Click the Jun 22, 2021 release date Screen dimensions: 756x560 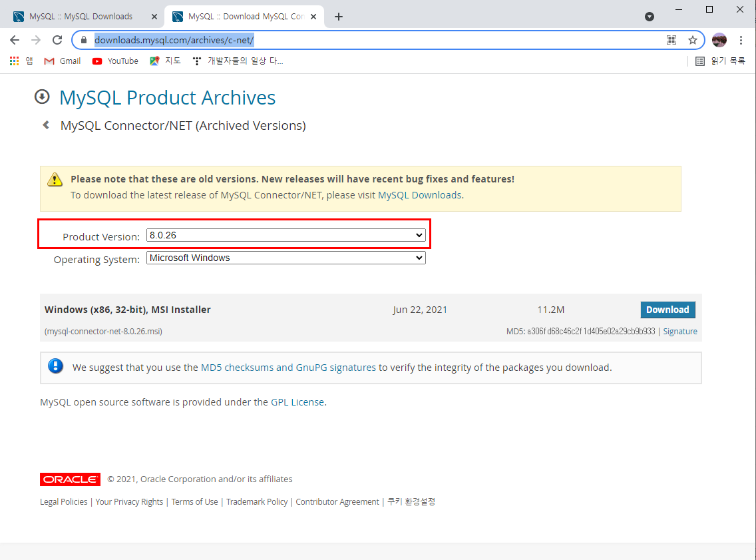click(420, 310)
